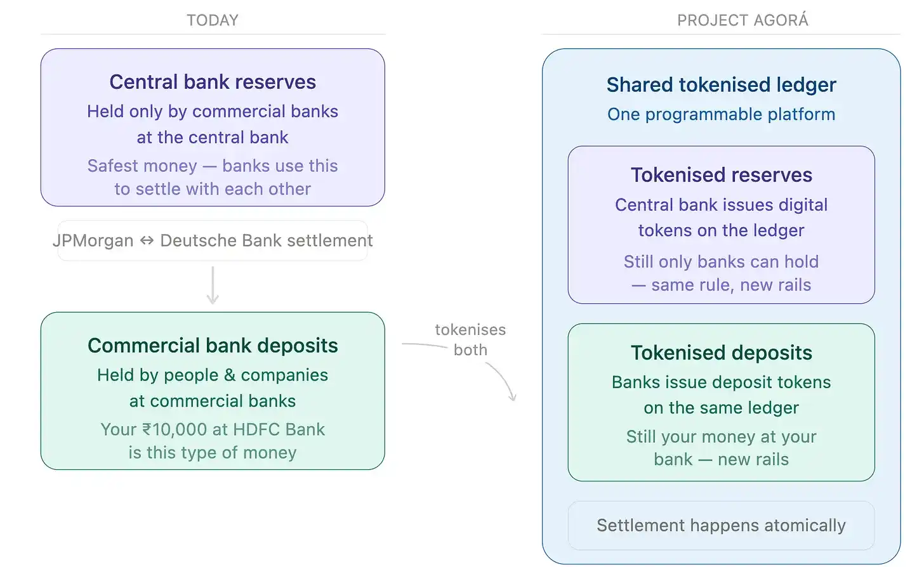Click the Central bank reserves title
The width and height of the screenshot is (924, 567).
point(213,82)
